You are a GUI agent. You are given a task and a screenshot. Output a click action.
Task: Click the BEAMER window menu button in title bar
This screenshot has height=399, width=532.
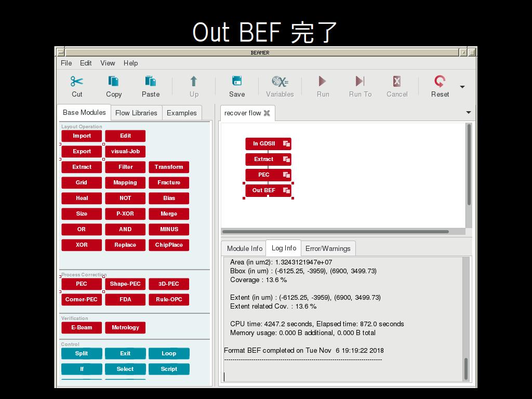tap(61, 52)
